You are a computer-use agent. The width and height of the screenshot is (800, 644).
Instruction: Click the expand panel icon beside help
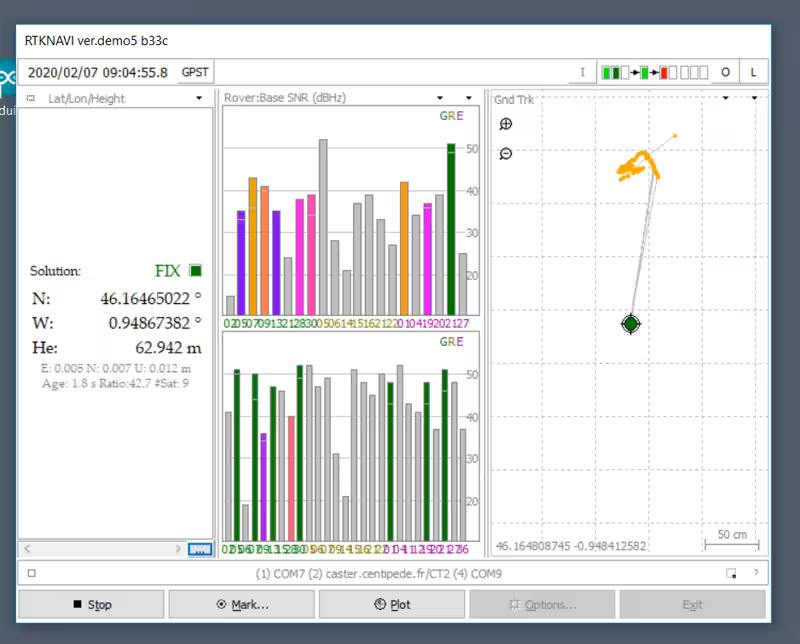tap(732, 573)
